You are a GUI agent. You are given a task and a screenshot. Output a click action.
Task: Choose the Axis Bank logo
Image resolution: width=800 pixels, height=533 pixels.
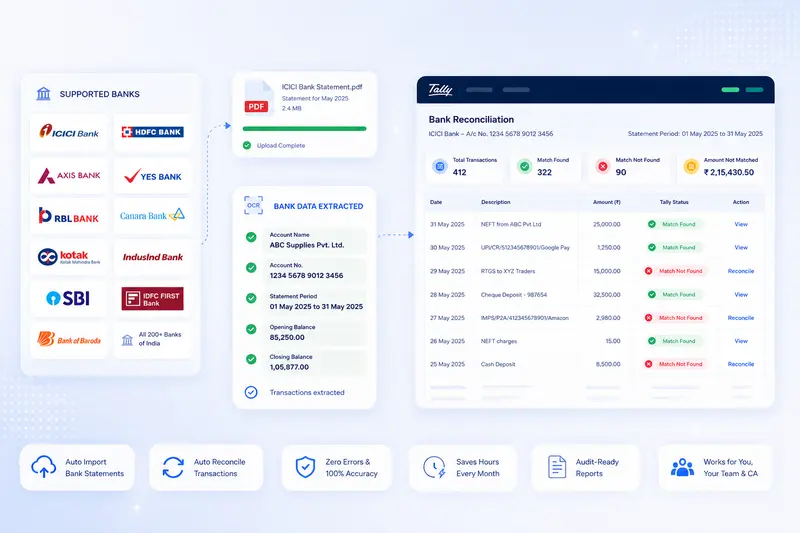coord(69,176)
